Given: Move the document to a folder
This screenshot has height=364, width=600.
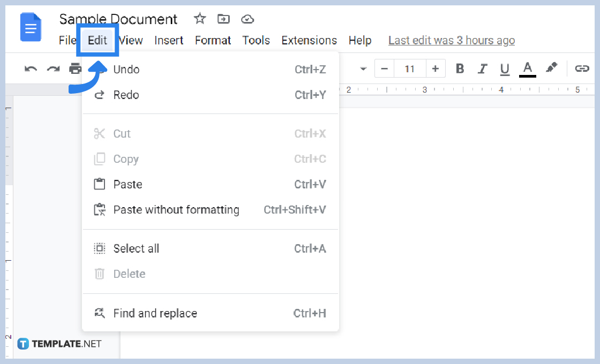Looking at the screenshot, I should click(223, 19).
